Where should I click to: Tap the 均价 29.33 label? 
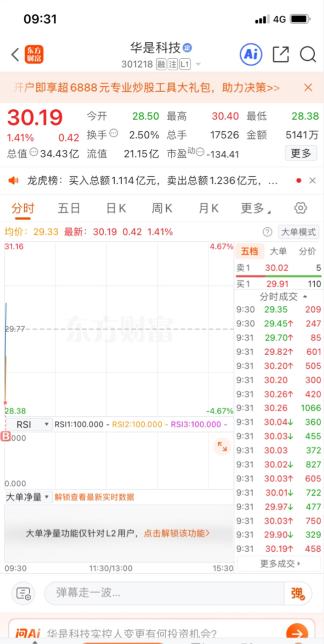point(32,232)
